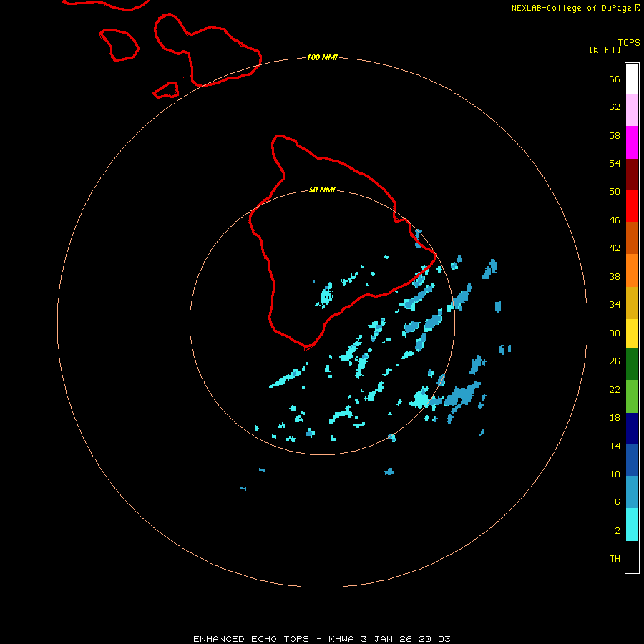This screenshot has height=644, width=644.
Task: Click the 3 JAN 26 date text
Action: [x=386, y=639]
